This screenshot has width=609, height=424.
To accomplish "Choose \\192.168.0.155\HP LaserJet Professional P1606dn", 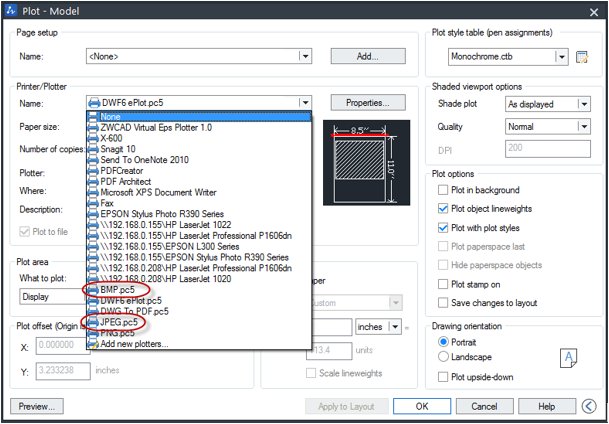I will (x=199, y=236).
